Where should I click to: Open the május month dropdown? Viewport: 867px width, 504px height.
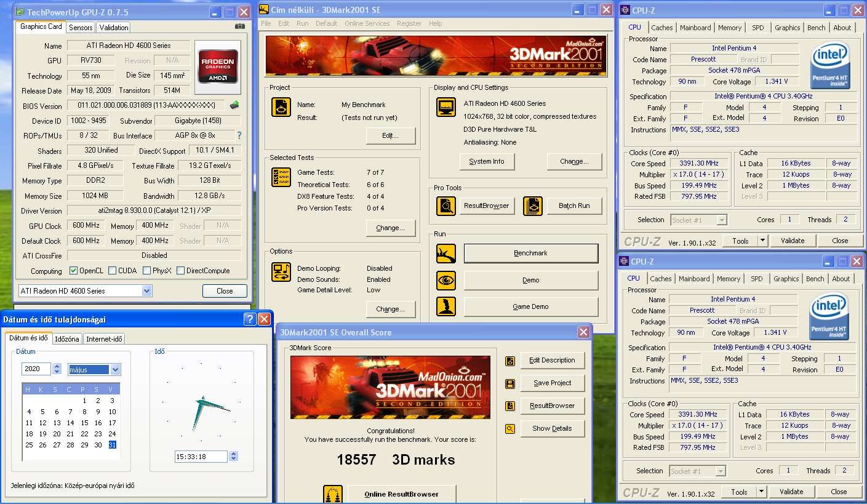pyautogui.click(x=115, y=369)
